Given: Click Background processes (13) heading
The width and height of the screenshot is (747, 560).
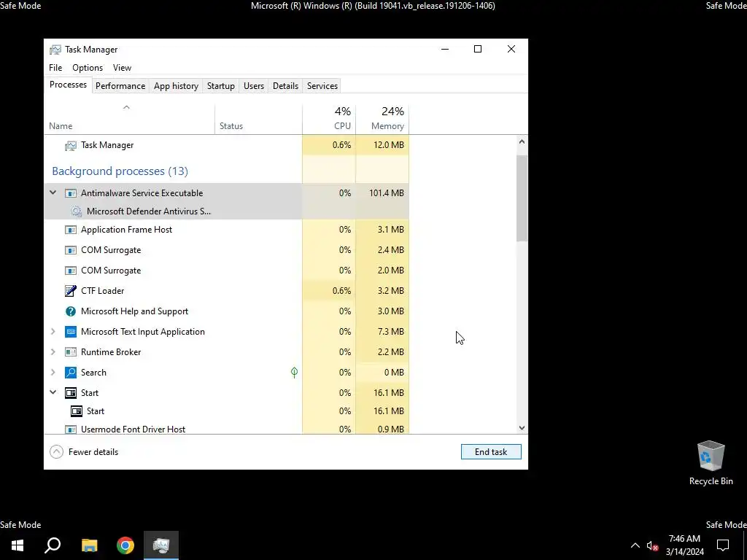Looking at the screenshot, I should tap(120, 171).
